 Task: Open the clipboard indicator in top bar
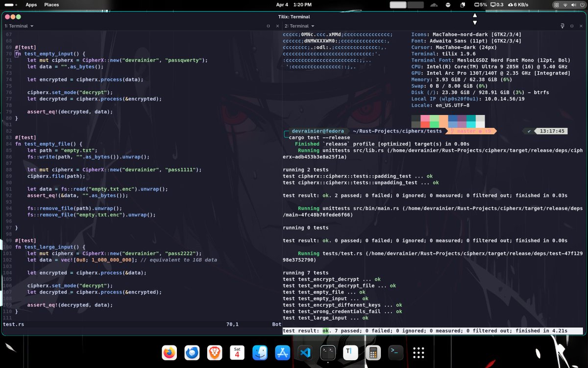click(463, 5)
